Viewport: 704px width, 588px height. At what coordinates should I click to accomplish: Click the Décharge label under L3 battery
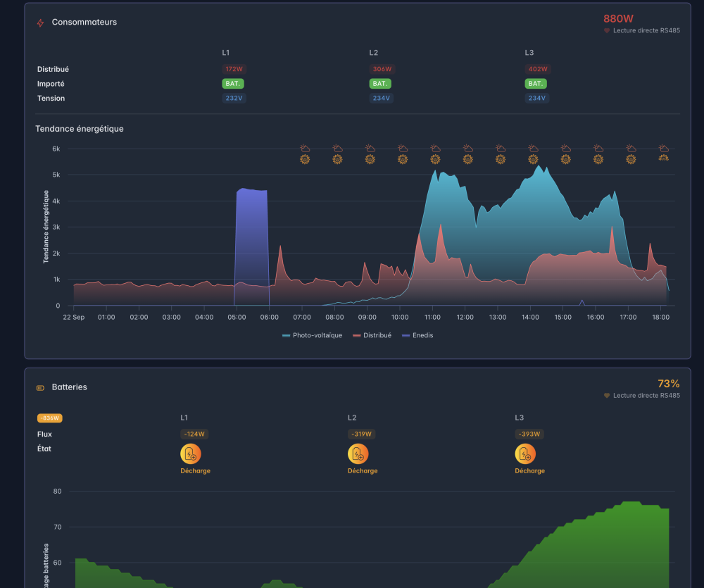click(x=530, y=471)
